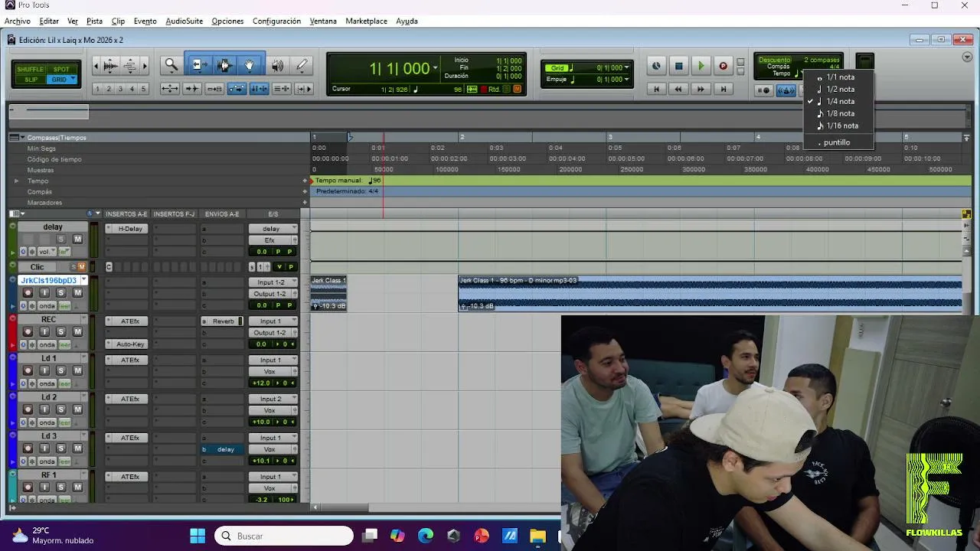
Task: Open Input 1-2 selector on JrkCls196bpD3 track
Action: 273,282
